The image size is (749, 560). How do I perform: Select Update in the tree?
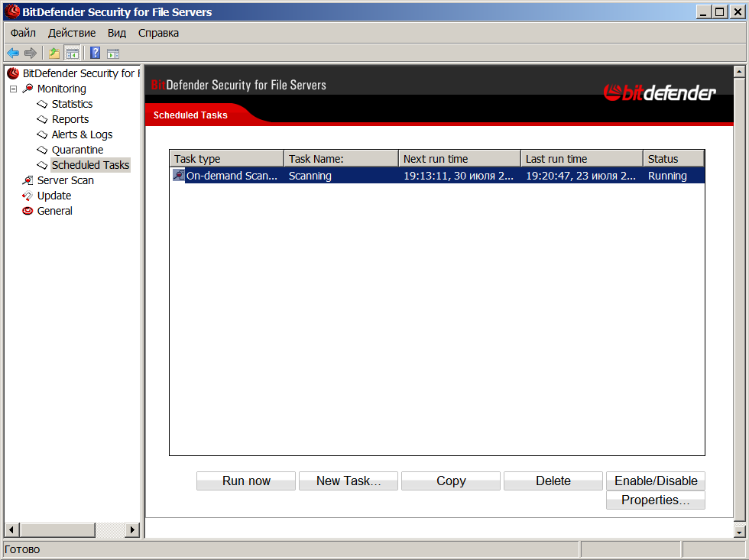54,196
